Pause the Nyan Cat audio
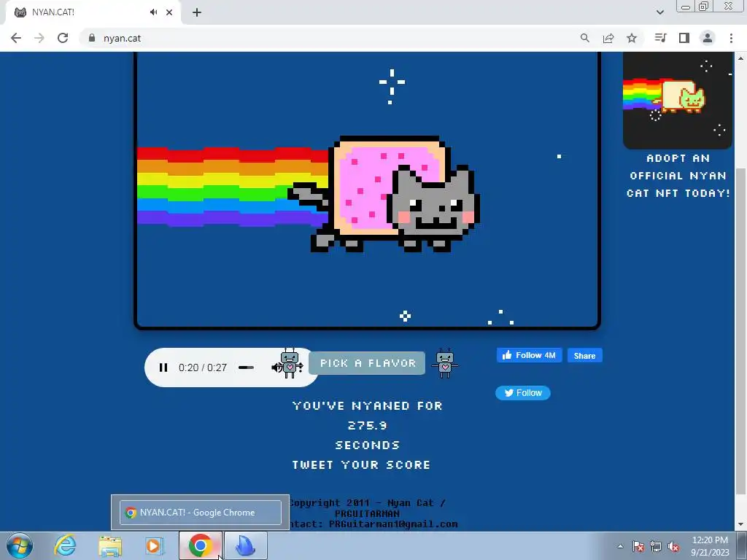747x560 pixels. click(163, 367)
